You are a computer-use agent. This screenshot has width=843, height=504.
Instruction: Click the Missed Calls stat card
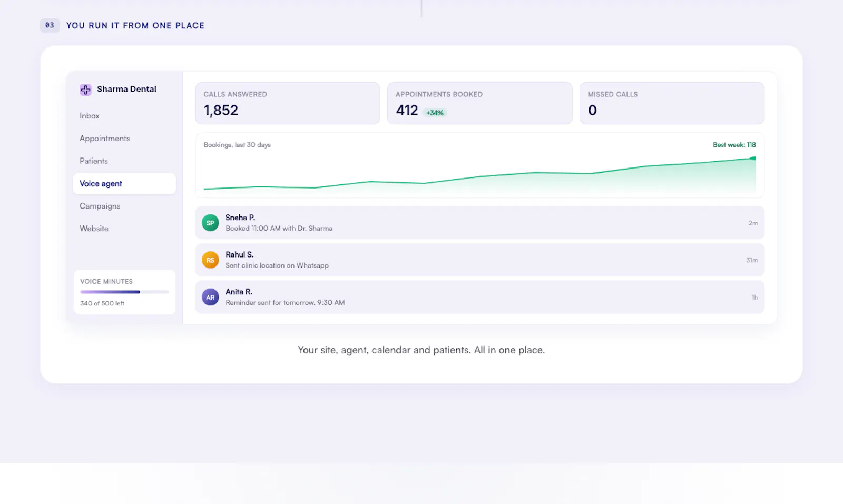[x=672, y=103]
